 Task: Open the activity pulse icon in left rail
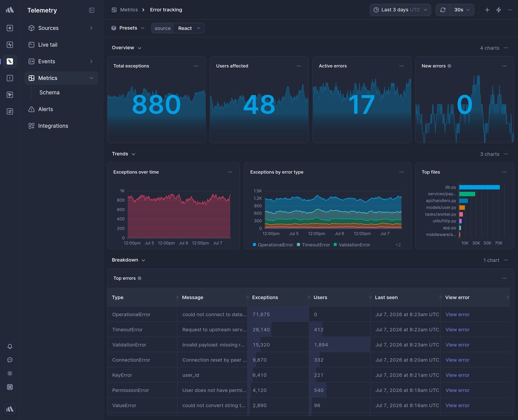coord(10,44)
